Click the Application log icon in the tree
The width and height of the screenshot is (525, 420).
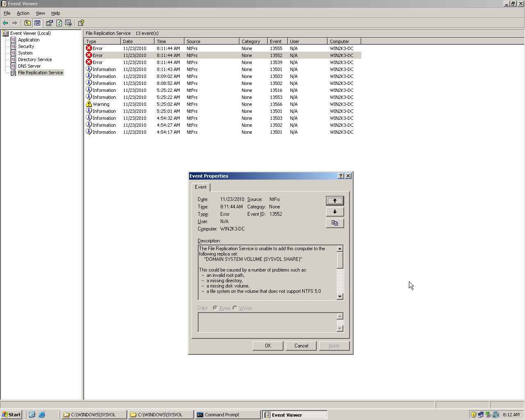pyautogui.click(x=13, y=40)
